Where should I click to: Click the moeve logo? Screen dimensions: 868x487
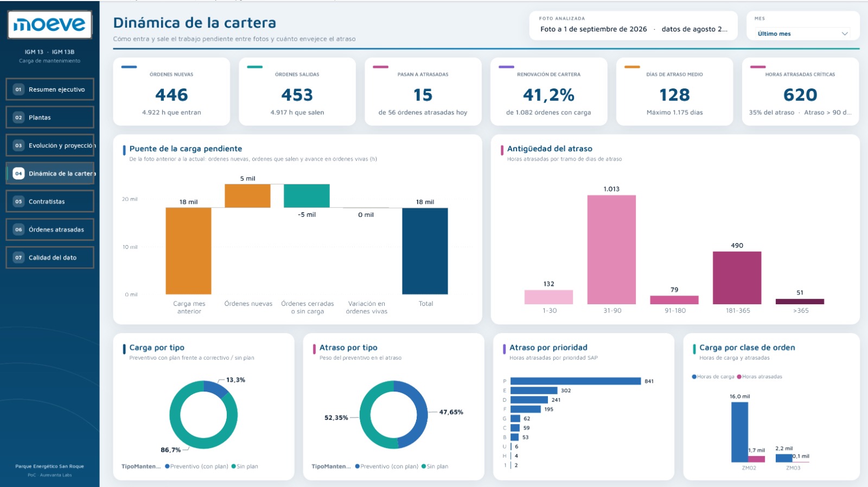(x=50, y=25)
